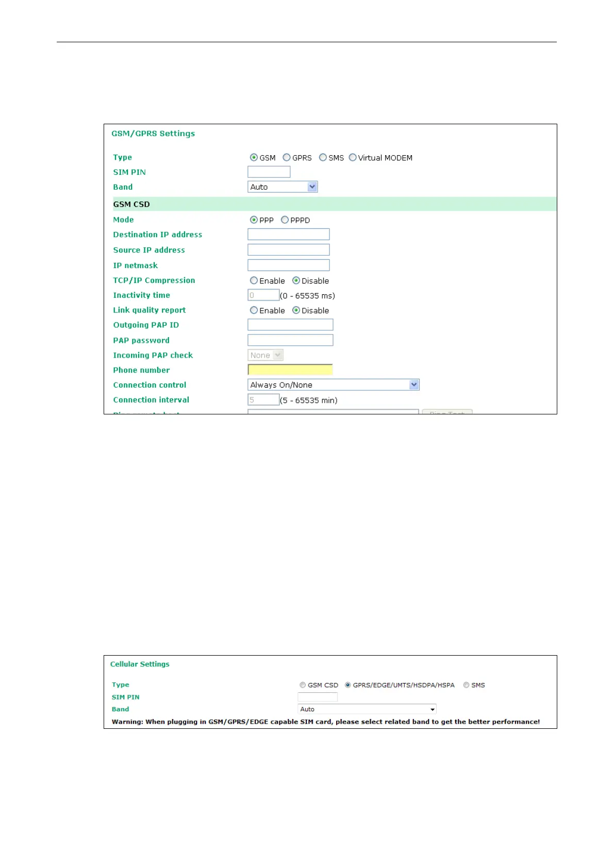The width and height of the screenshot is (614, 868).
Task: Open the Band dropdown in Cellular Settings
Action: [x=367, y=709]
